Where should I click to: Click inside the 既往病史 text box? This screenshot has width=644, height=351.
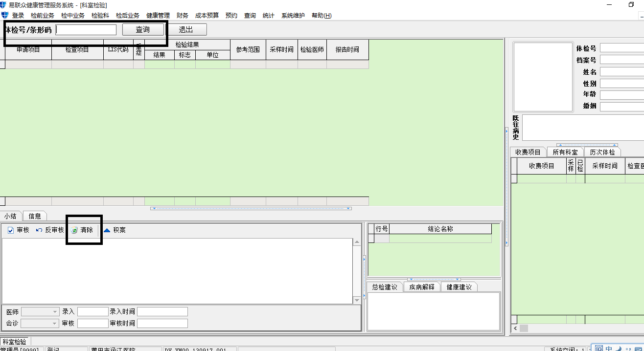tap(583, 128)
